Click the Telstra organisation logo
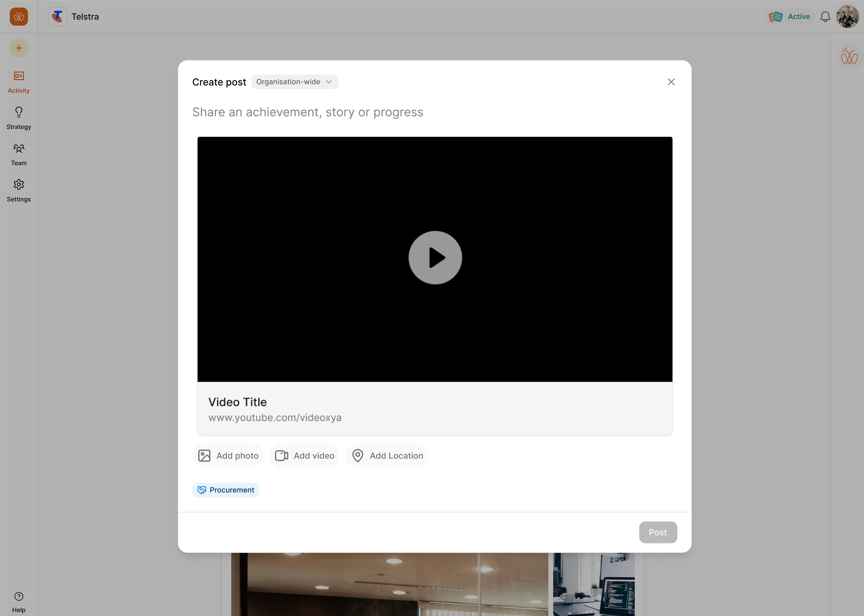 [x=58, y=17]
